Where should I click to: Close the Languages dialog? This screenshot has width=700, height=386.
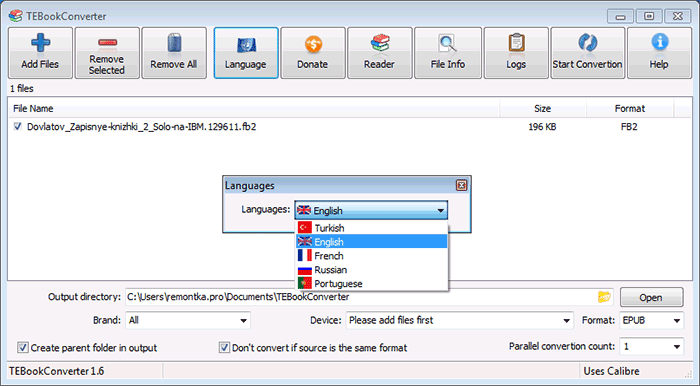click(x=461, y=186)
